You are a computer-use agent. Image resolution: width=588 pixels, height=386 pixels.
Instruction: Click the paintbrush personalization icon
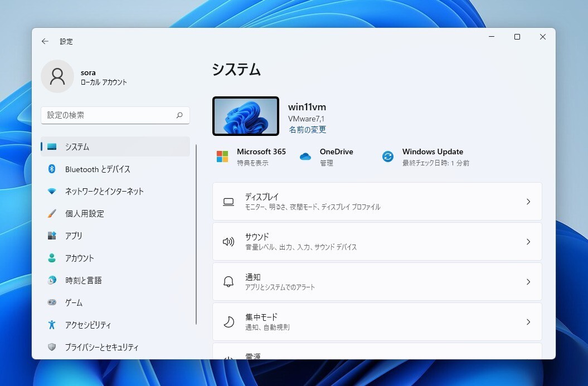pyautogui.click(x=52, y=213)
